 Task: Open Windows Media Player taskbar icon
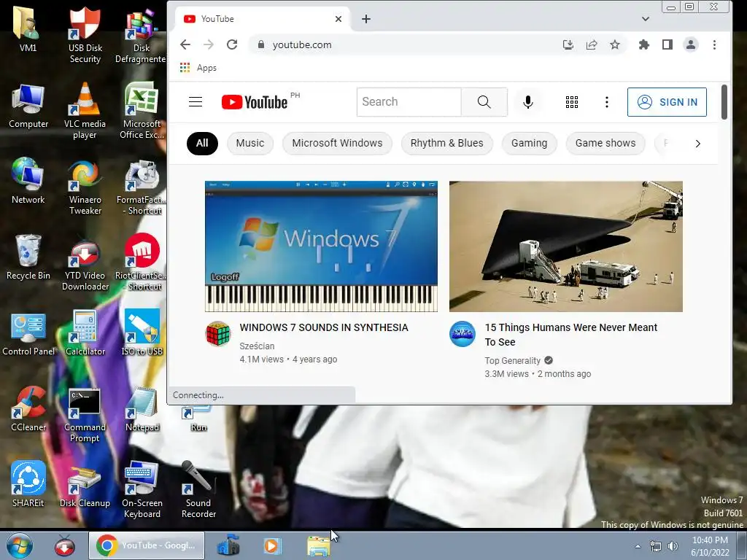(x=273, y=545)
